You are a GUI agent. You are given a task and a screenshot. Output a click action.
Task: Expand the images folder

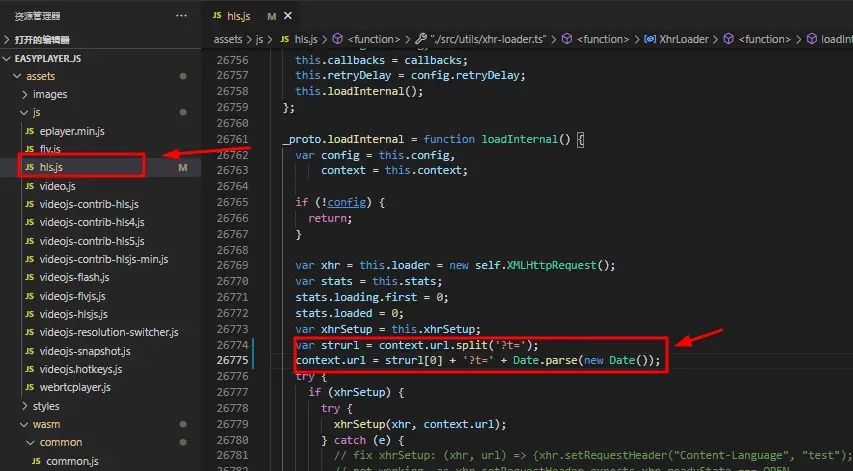(x=25, y=94)
